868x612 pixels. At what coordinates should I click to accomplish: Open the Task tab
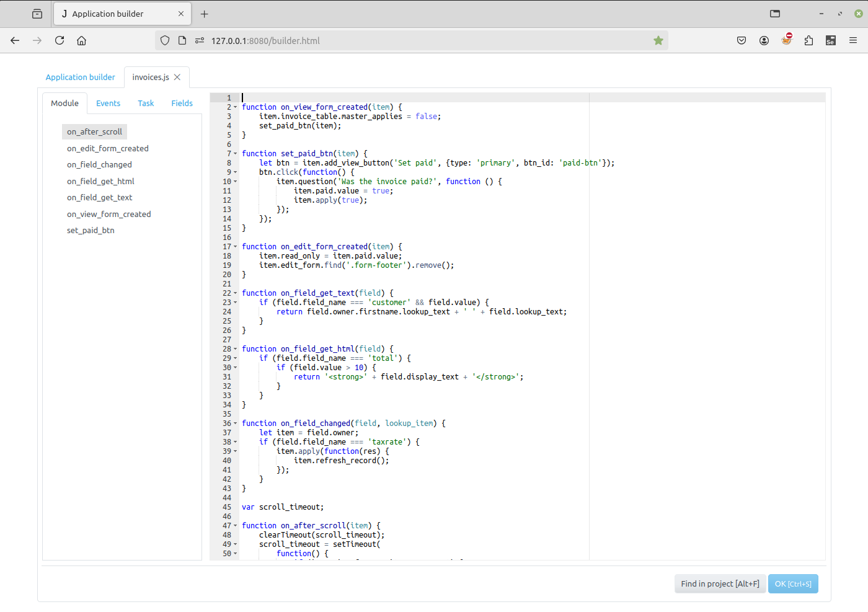click(x=146, y=104)
